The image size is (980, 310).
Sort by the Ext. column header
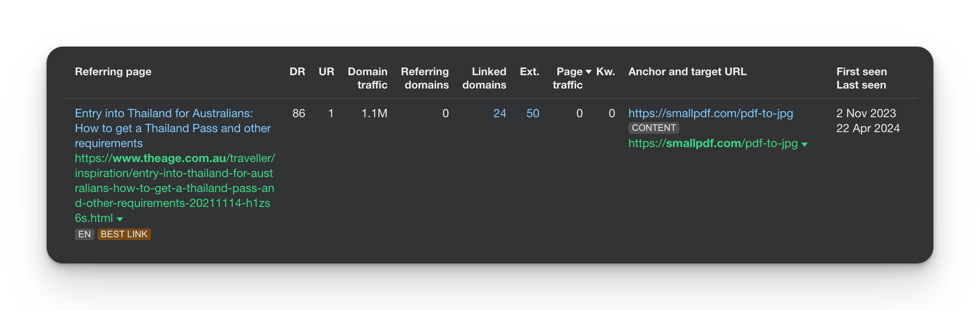(530, 71)
